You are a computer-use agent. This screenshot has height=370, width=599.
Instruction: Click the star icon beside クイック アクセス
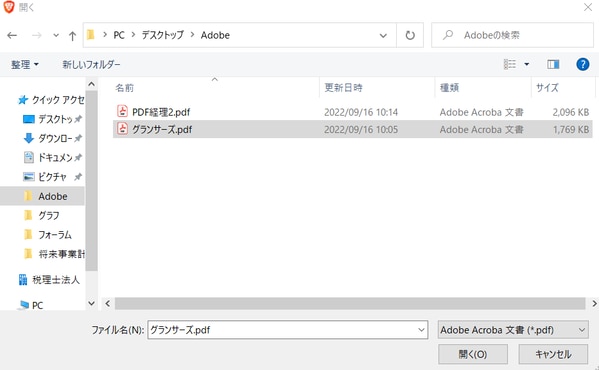(x=23, y=100)
